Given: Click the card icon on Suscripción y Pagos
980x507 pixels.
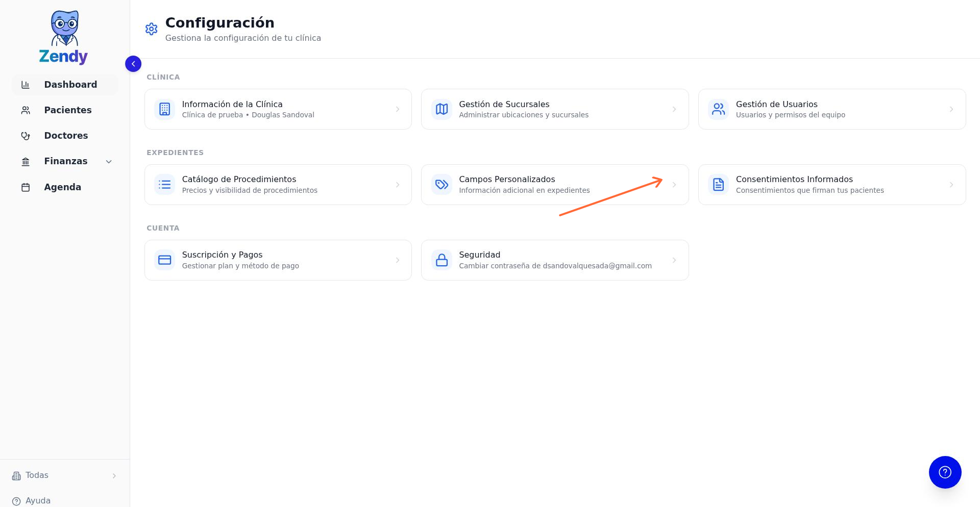Looking at the screenshot, I should (164, 260).
